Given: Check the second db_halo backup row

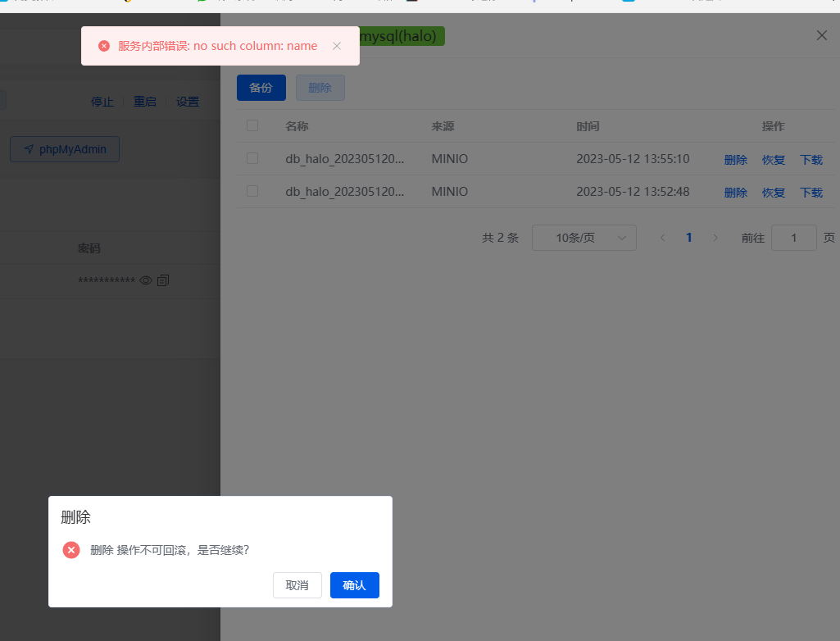Looking at the screenshot, I should [x=252, y=191].
